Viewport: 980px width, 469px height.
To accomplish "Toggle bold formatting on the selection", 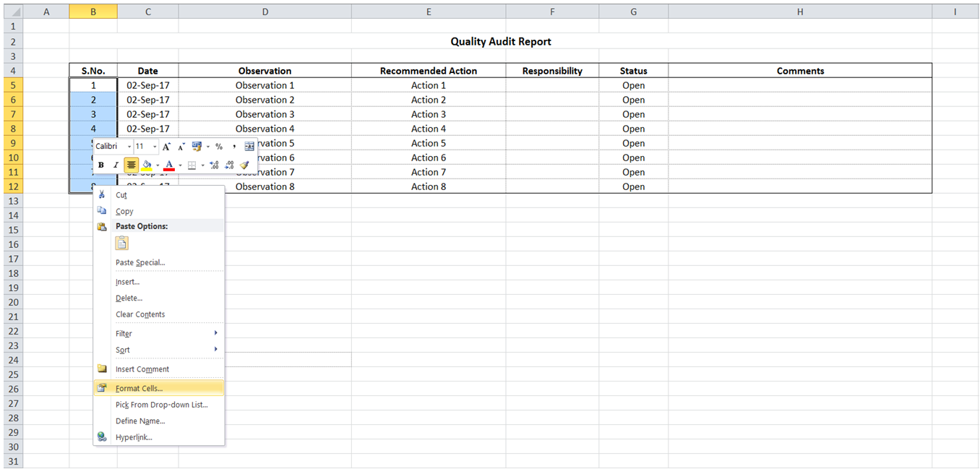I will click(100, 165).
